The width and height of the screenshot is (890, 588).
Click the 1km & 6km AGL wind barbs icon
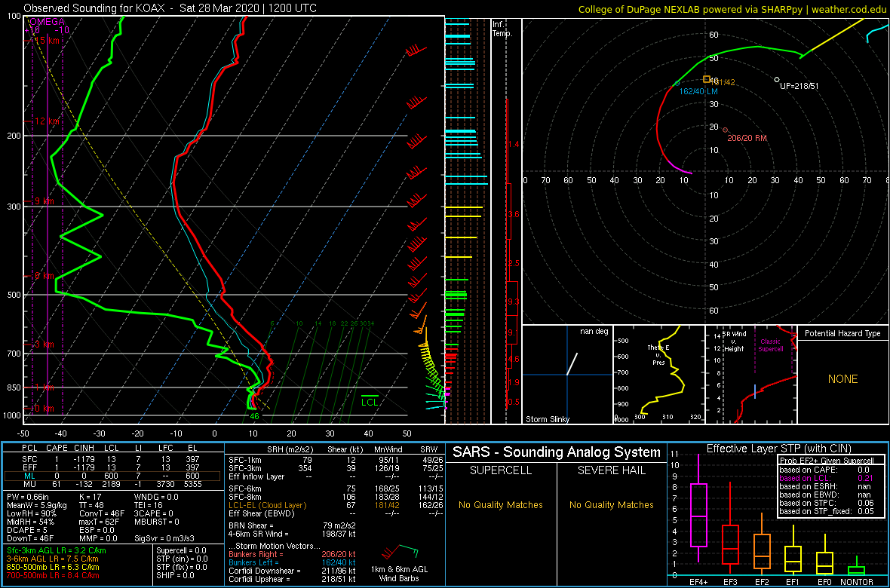coord(400,552)
